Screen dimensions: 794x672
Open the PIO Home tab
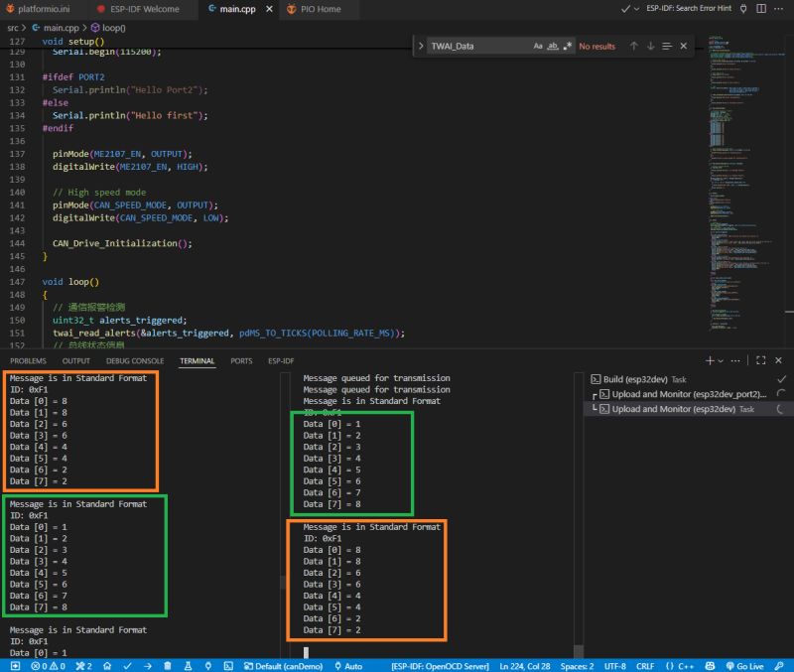[x=315, y=9]
